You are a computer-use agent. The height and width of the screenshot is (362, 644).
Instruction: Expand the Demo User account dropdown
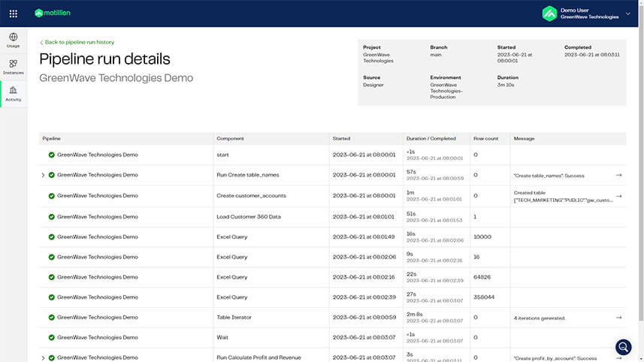click(x=627, y=14)
